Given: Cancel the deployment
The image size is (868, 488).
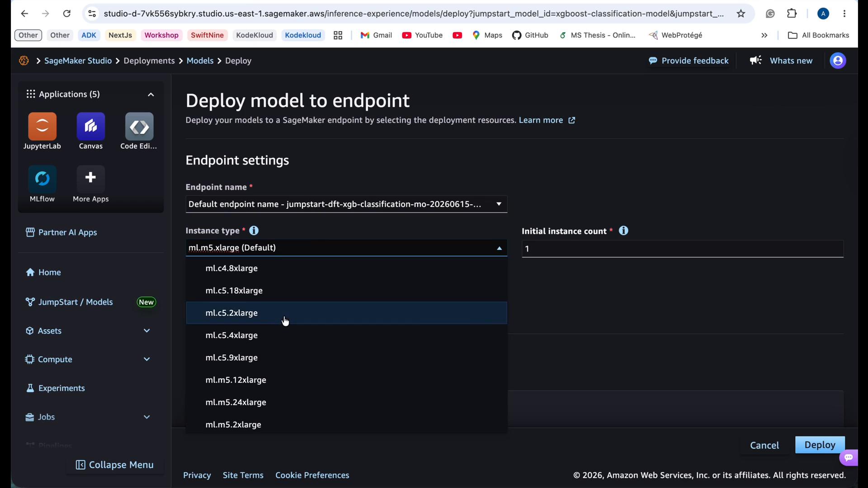Looking at the screenshot, I should click(x=764, y=445).
